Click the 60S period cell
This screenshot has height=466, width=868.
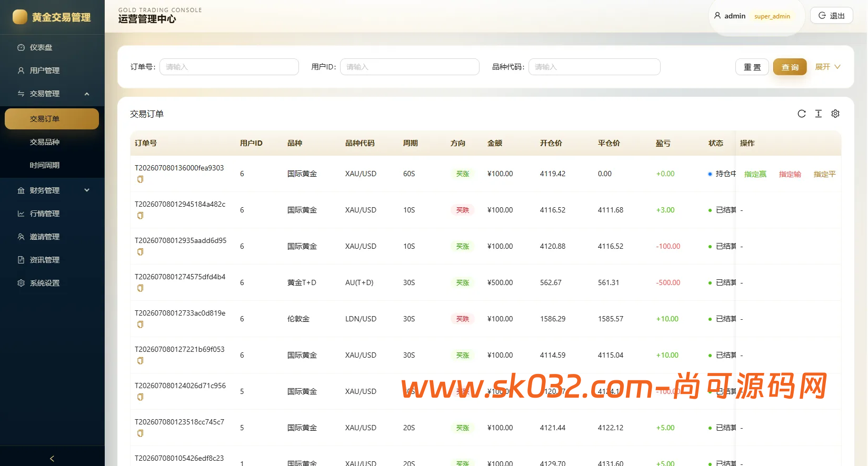(409, 174)
